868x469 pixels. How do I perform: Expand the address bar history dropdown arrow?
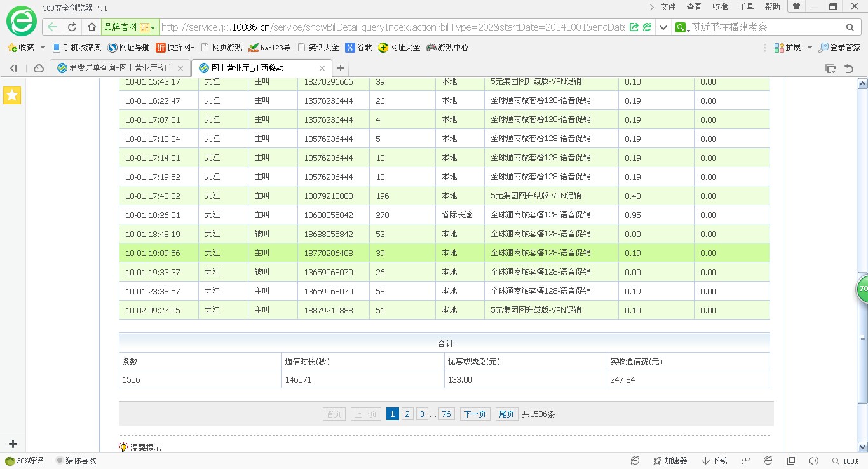[x=663, y=27]
